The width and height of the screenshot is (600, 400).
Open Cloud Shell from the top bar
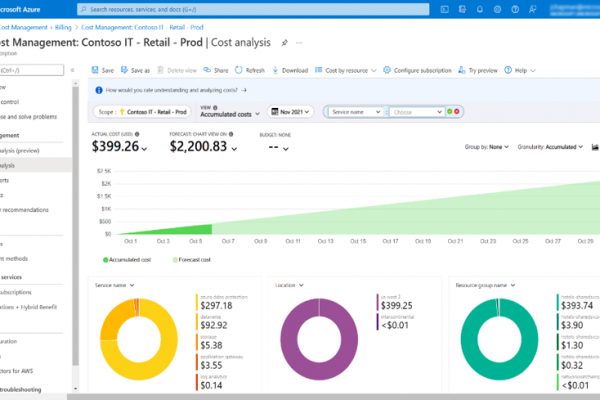[445, 10]
